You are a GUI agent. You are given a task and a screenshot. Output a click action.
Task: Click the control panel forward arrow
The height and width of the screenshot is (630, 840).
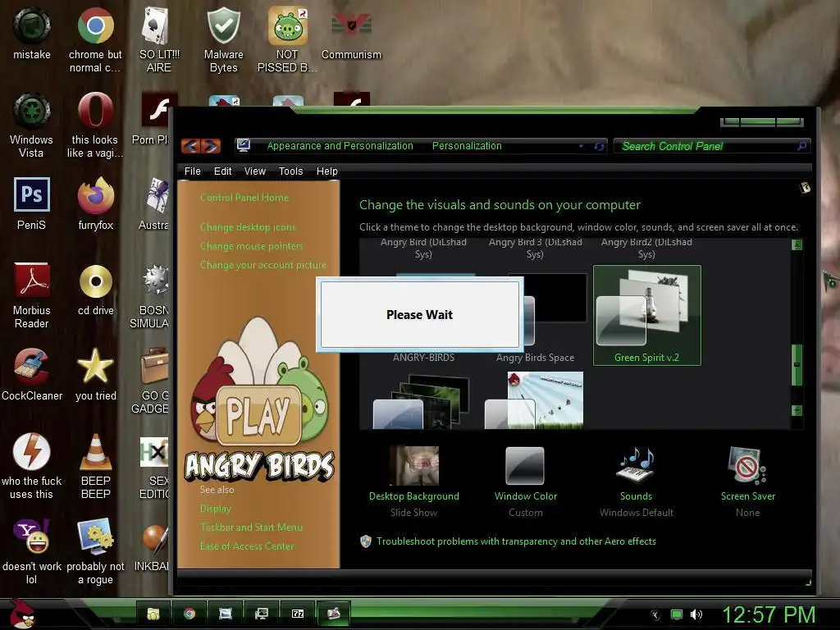pyautogui.click(x=211, y=146)
